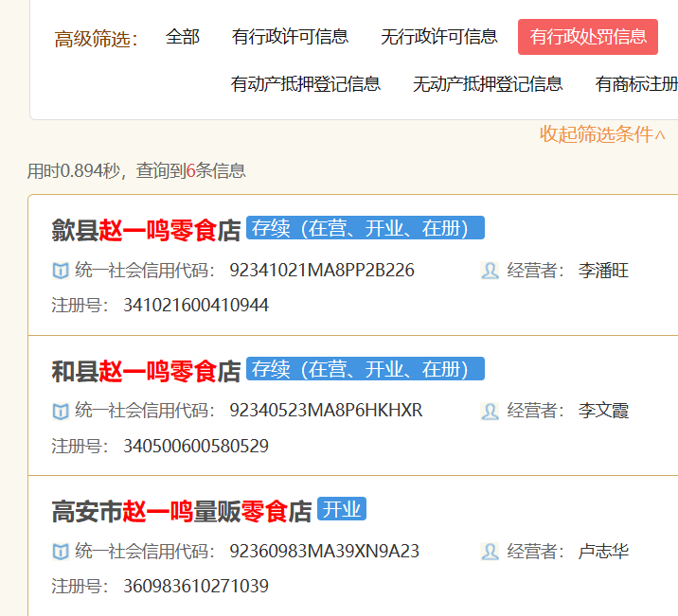This screenshot has height=616, width=678.
Task: Open 歙县赵一鸣零食店 company details
Action: [146, 230]
